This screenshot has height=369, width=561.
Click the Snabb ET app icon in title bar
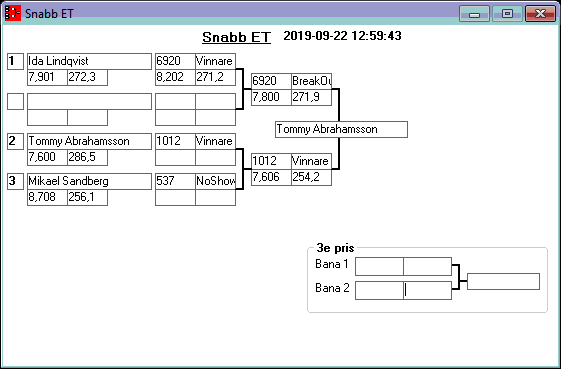coord(12,14)
